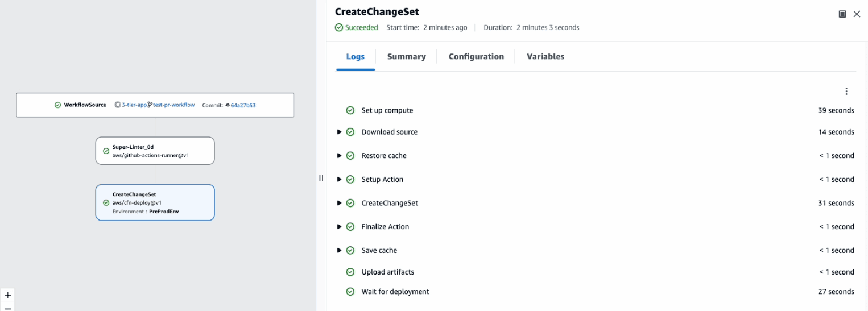
Task: Click the Start time 2 minutes ago text
Action: tap(427, 27)
